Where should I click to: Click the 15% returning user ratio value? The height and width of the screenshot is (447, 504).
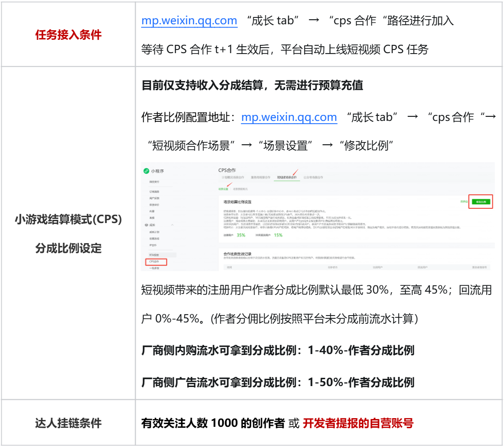[278, 235]
